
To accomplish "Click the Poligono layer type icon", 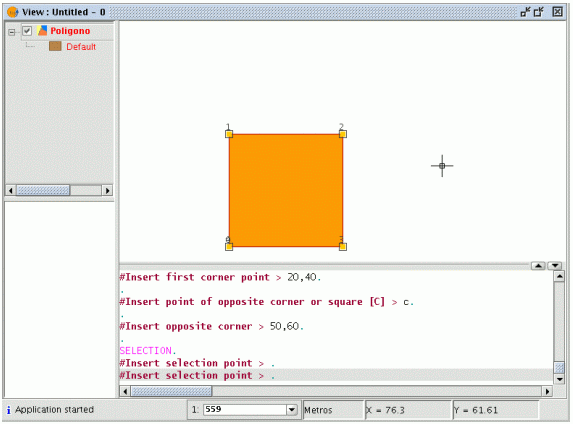I will pyautogui.click(x=42, y=31).
